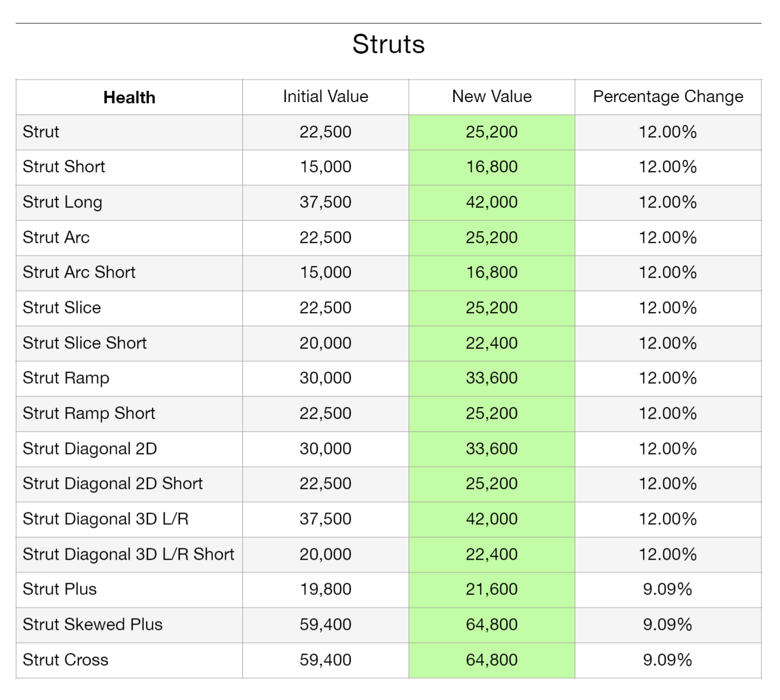Viewport: 780px width, 700px height.
Task: Click the Strut Plus row label
Action: coord(60,589)
